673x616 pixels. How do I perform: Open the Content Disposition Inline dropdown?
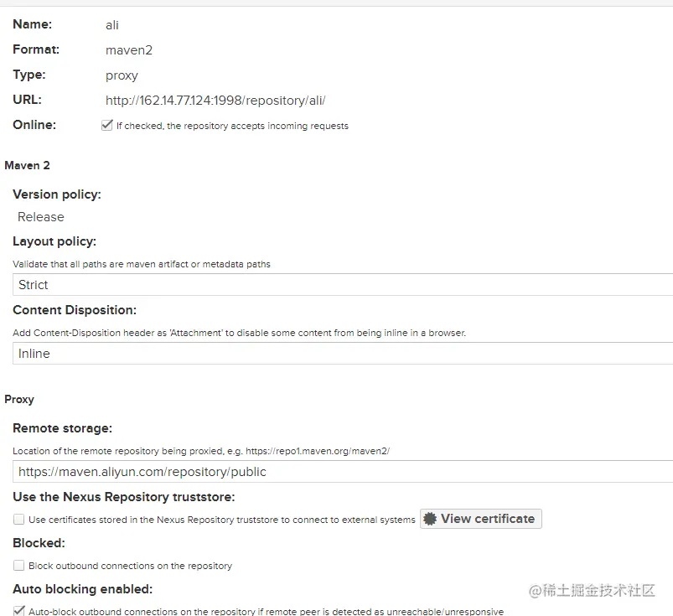[x=343, y=354]
